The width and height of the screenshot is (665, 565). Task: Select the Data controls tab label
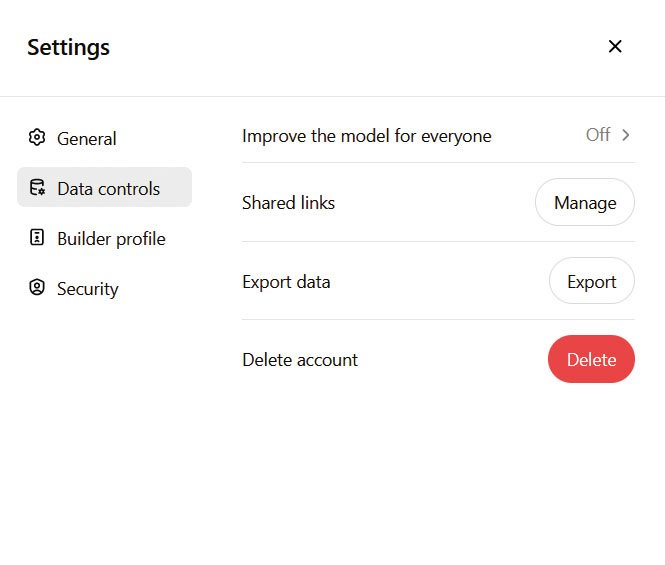(109, 189)
